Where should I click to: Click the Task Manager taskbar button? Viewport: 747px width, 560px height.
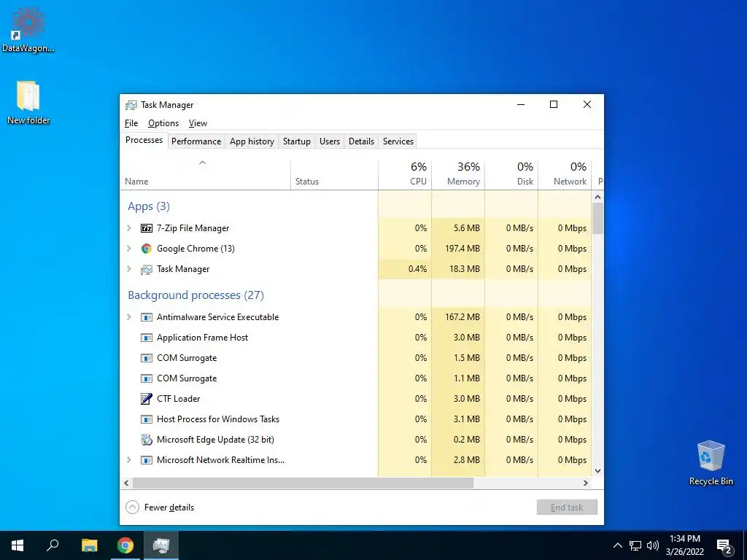click(x=161, y=545)
